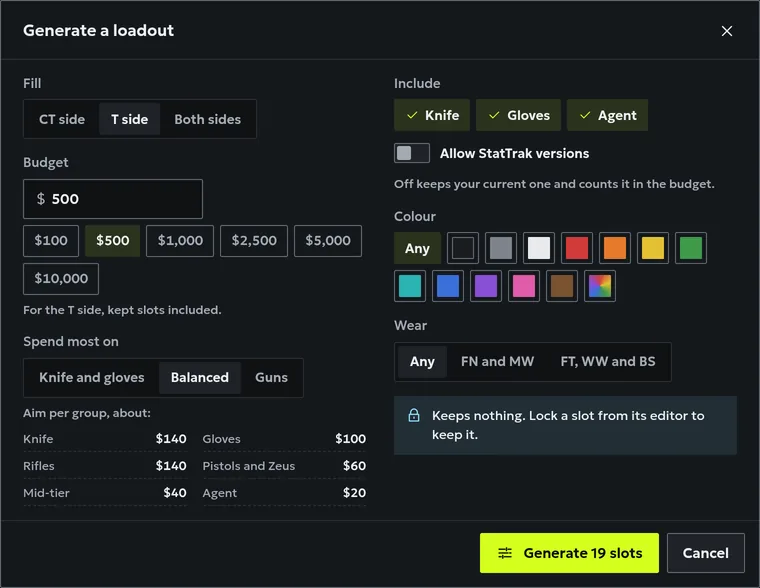Pick the purple colour swatch
760x588 pixels.
pos(486,286)
